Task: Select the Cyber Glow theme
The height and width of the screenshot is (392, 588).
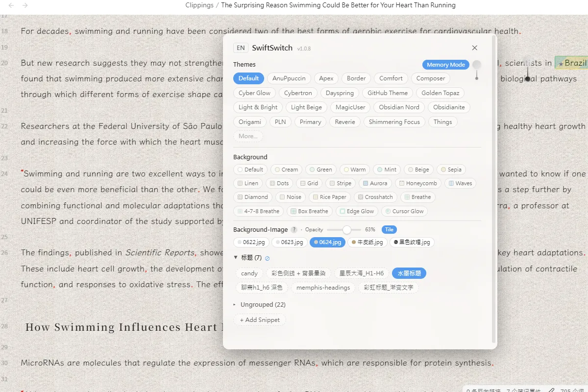Action: [254, 93]
